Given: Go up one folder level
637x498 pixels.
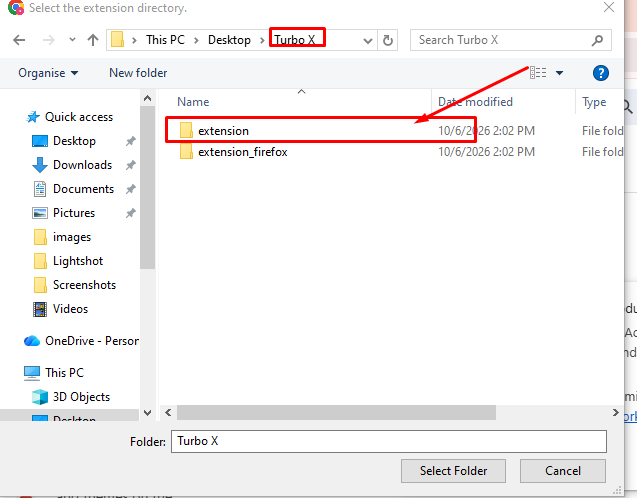Looking at the screenshot, I should click(93, 40).
